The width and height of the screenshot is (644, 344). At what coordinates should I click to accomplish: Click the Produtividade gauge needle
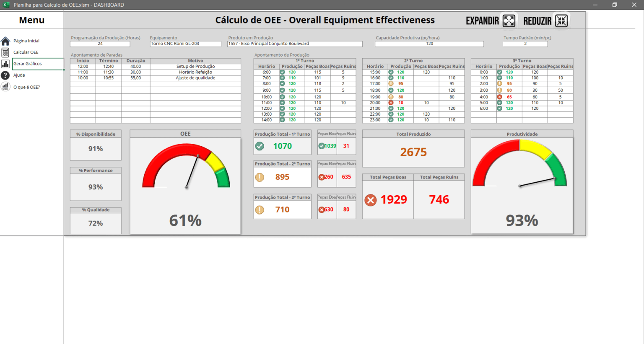pos(538,182)
